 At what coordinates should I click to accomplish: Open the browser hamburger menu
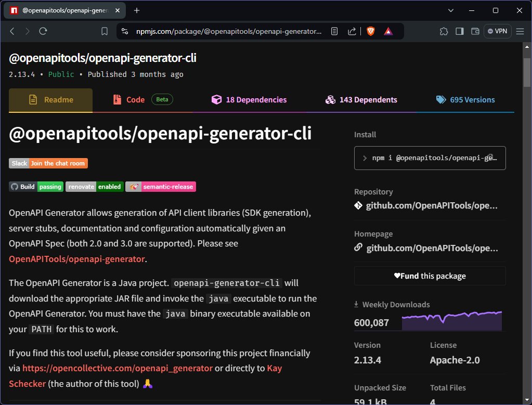coord(520,31)
